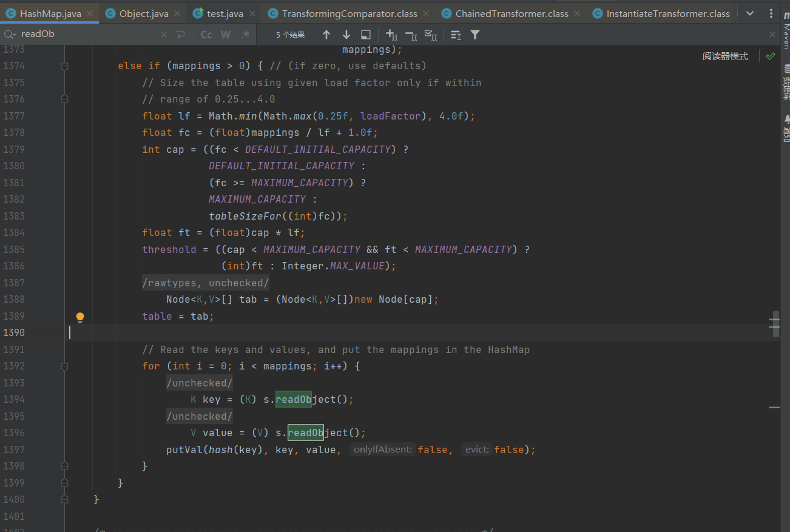Click the evict: inlay hint
This screenshot has height=532, width=790.
477,450
